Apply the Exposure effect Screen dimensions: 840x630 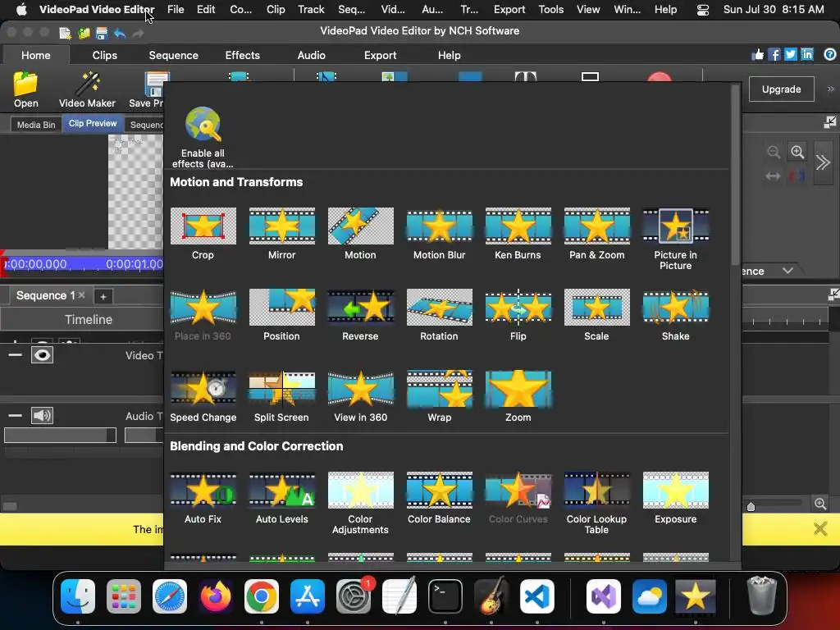[676, 498]
